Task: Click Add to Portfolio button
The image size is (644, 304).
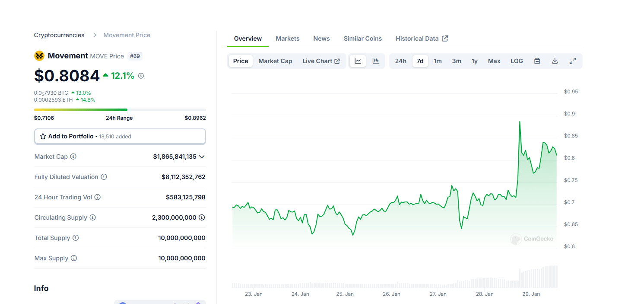Action: click(x=120, y=136)
